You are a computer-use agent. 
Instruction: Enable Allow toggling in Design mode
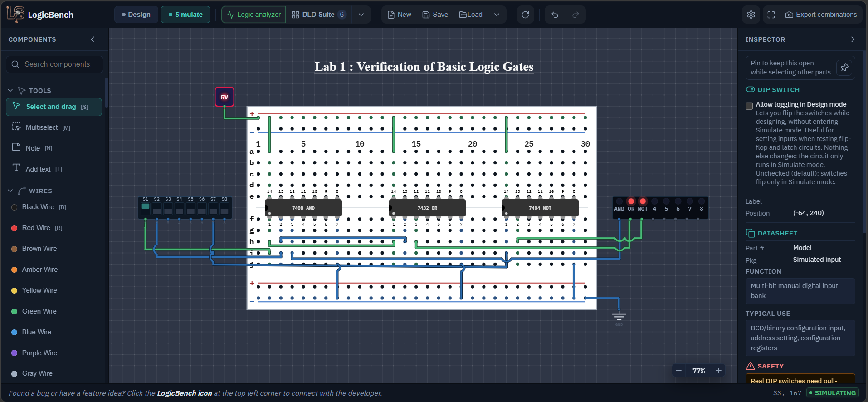pyautogui.click(x=749, y=106)
